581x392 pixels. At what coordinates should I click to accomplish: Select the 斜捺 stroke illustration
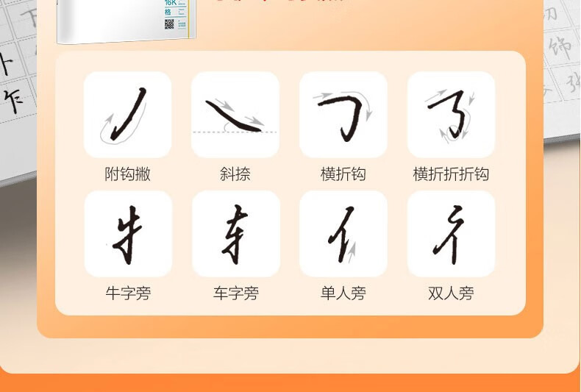click(x=235, y=115)
